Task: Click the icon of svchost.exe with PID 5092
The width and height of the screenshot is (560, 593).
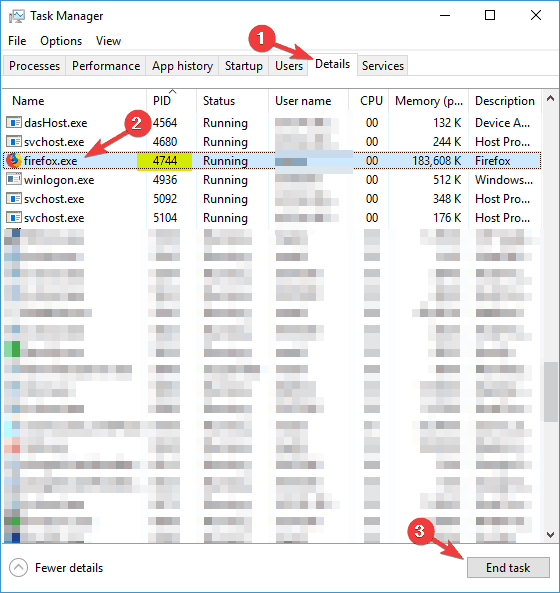Action: pos(14,199)
